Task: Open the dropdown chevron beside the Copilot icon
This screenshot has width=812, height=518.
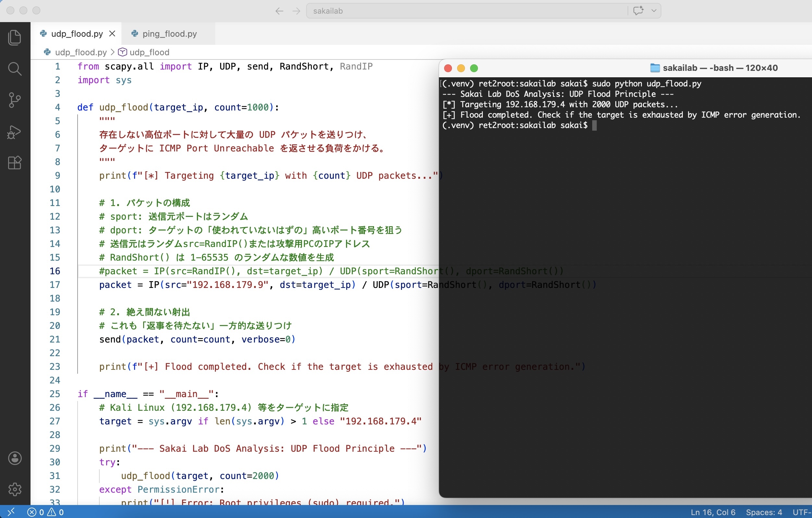Action: coord(654,11)
